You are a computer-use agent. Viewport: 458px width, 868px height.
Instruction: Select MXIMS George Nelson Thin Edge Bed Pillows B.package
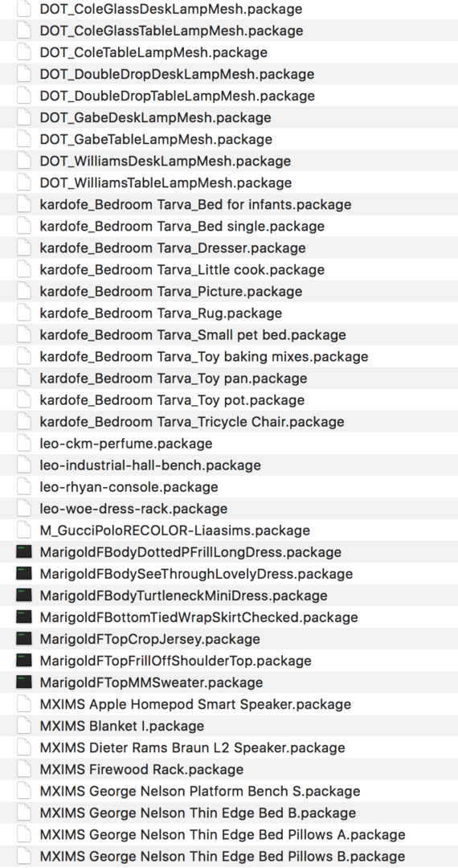tap(223, 857)
